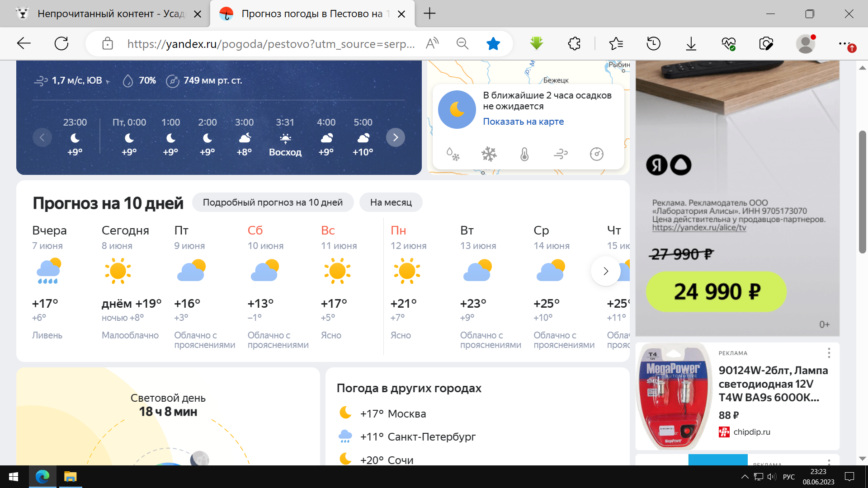Go back to the previous page
Screen dimensions: 868x488
(24, 44)
